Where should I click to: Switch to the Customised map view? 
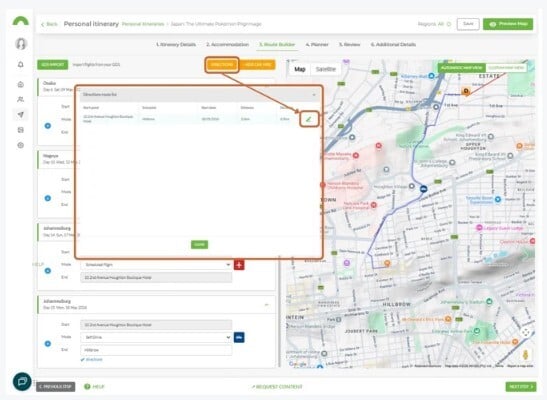click(506, 68)
